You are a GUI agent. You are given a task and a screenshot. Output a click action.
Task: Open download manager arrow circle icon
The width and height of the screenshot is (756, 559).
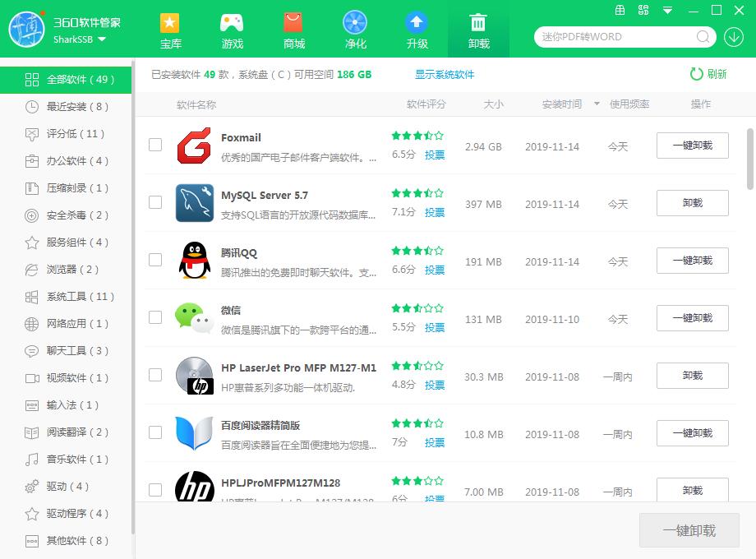[x=734, y=37]
